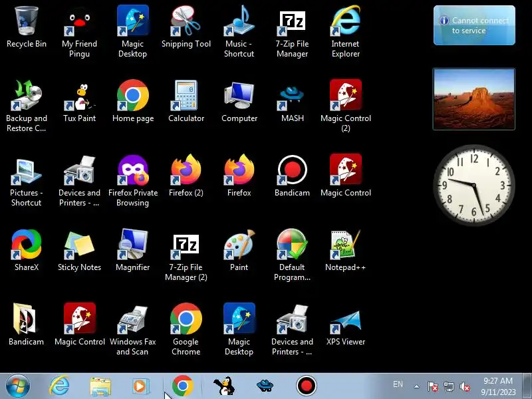Launch My Friend Pingu shortcut
Screen dimensions: 532x399
coord(79,31)
